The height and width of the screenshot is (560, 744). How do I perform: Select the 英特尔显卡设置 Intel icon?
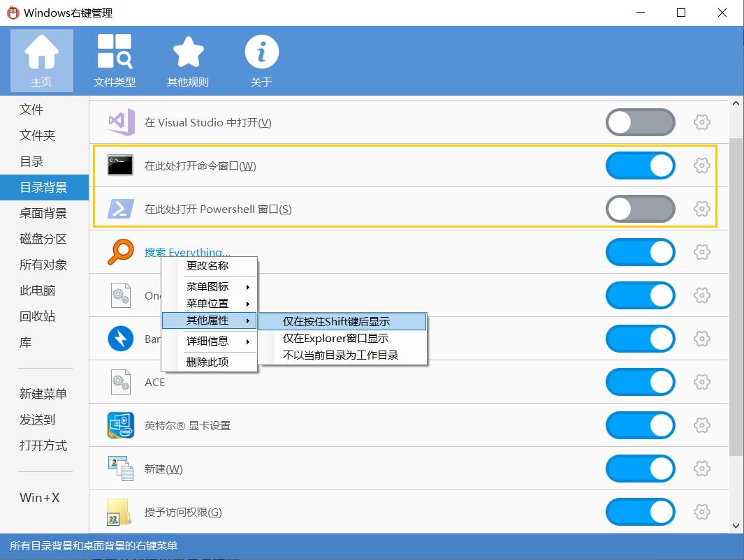(x=120, y=425)
